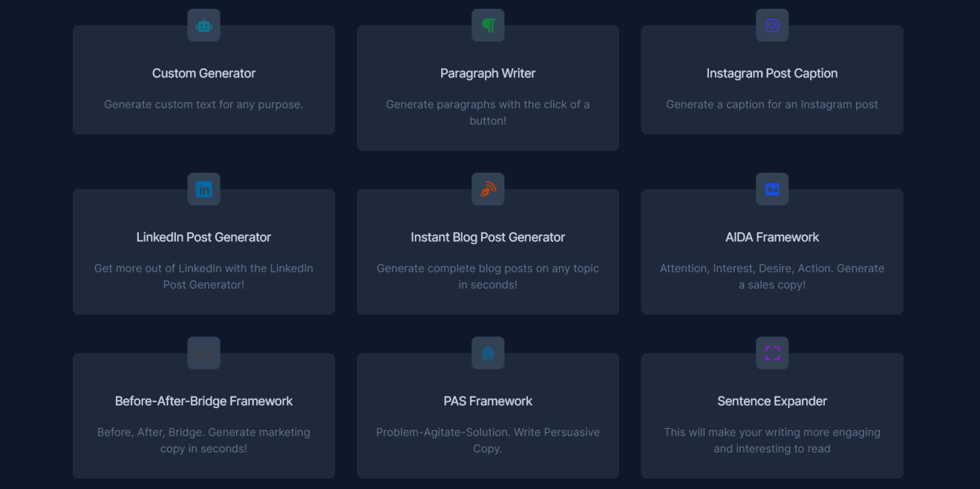Open the AIDA Framework image icon

point(772,188)
